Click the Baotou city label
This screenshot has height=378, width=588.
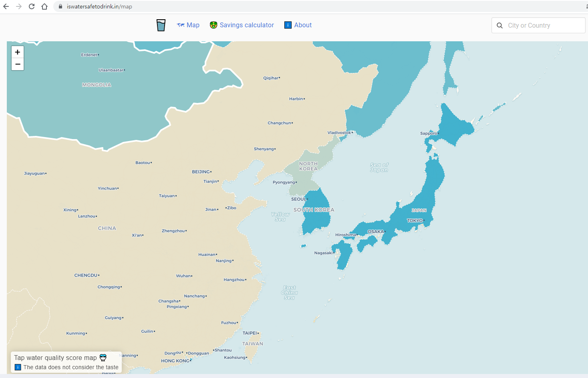pos(143,162)
